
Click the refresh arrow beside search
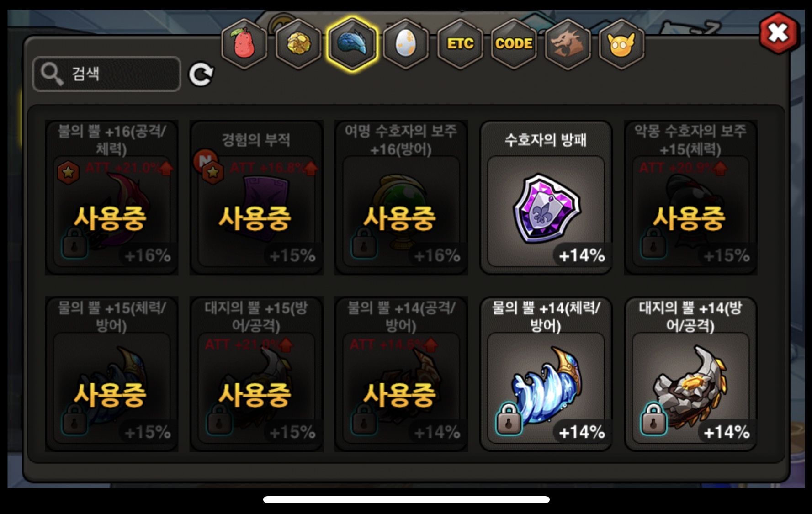tap(202, 74)
